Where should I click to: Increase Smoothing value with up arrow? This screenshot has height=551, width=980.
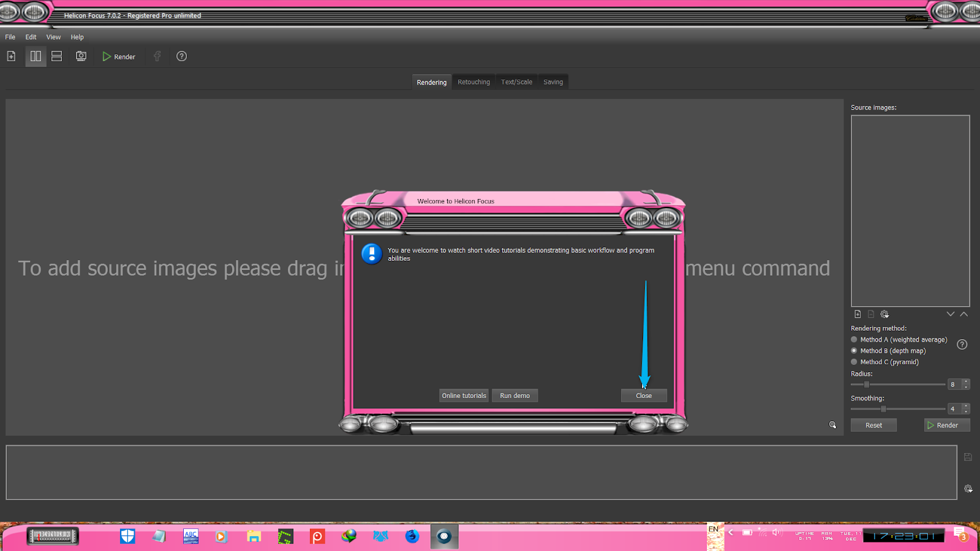[966, 406]
